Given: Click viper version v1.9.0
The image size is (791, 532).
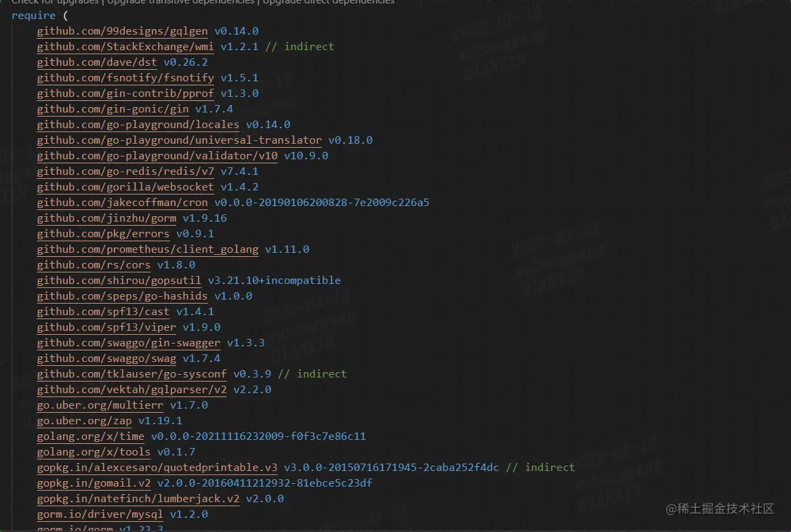Looking at the screenshot, I should point(202,328).
